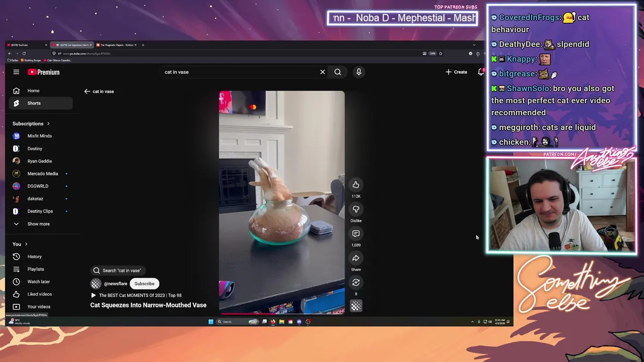
Task: Start voice search with the microphone
Action: (359, 72)
